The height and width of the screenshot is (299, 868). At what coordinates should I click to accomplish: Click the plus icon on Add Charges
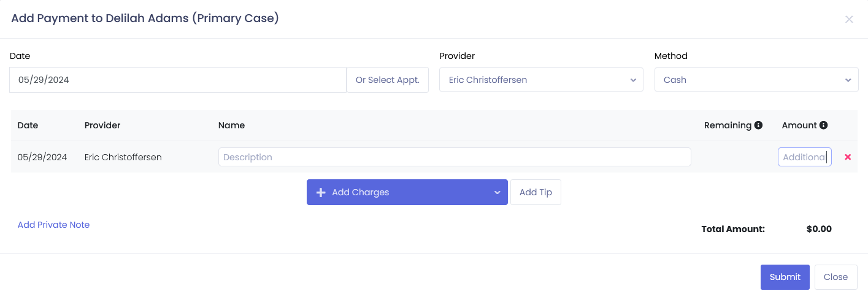(321, 192)
